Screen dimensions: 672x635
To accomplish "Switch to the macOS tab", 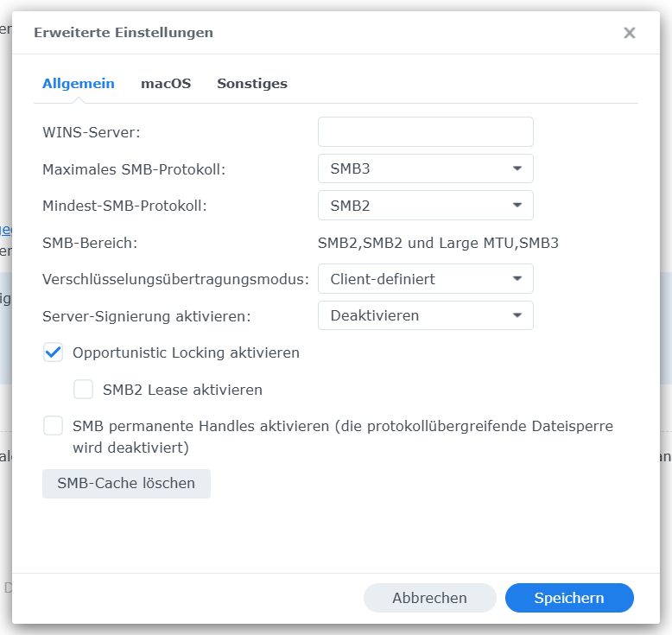I will pos(166,84).
